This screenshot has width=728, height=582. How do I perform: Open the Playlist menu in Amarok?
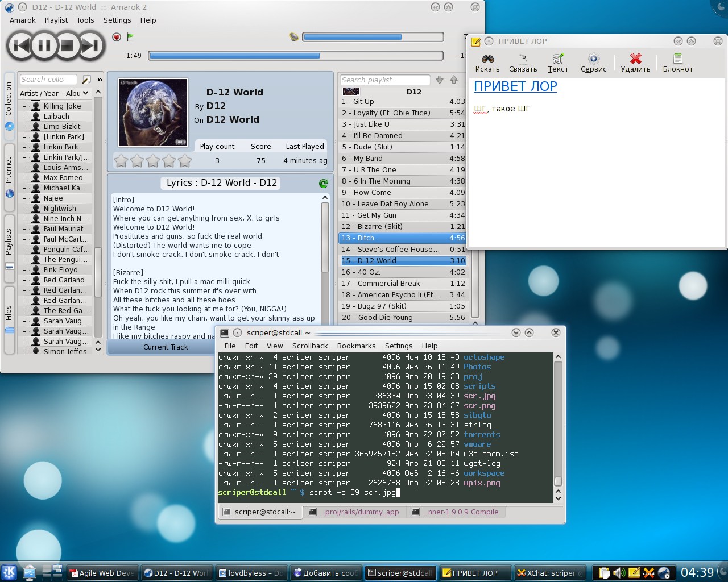[x=56, y=20]
